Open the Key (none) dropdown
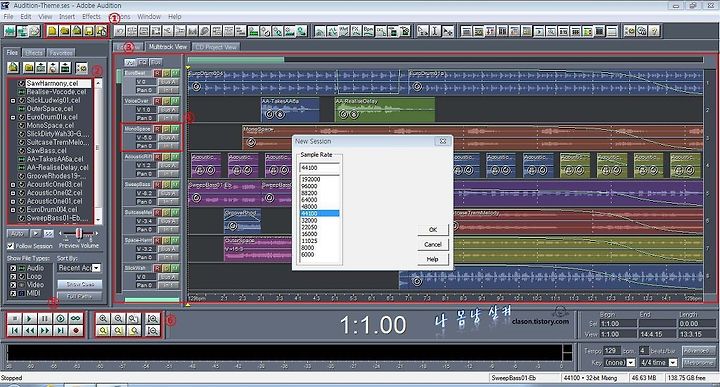Image resolution: width=720 pixels, height=387 pixels. [631, 363]
